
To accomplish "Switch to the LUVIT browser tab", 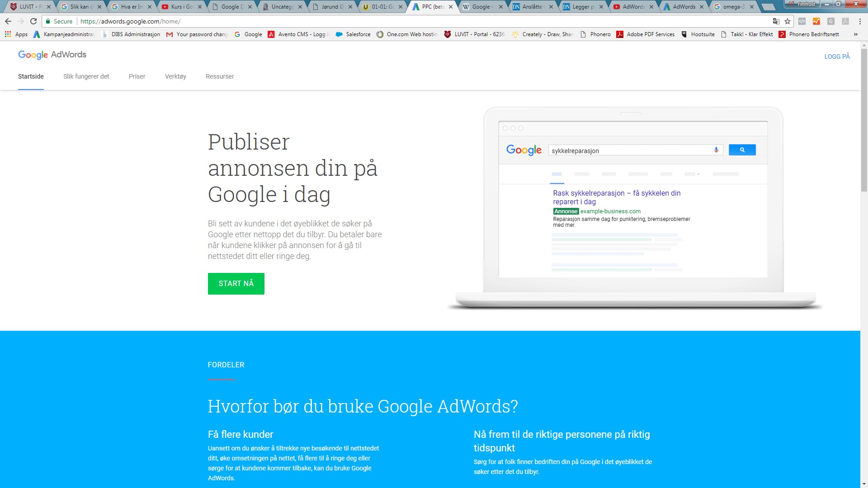I will click(x=30, y=7).
